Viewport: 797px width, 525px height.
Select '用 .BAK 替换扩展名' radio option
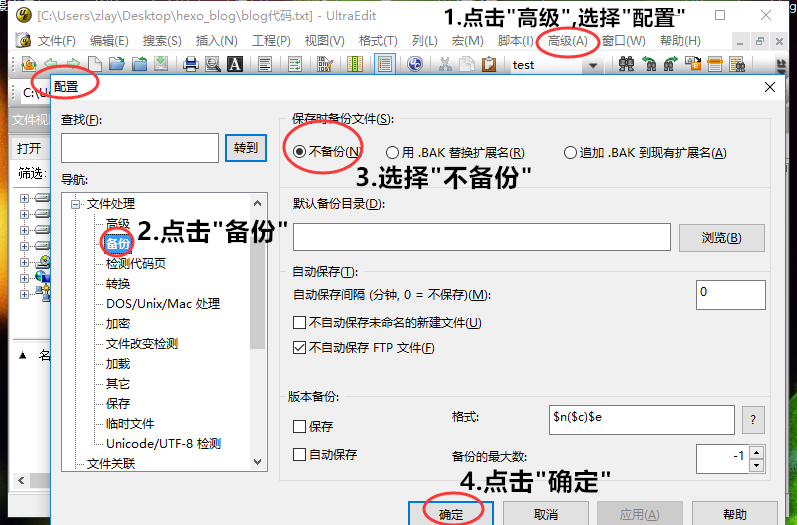(392, 152)
